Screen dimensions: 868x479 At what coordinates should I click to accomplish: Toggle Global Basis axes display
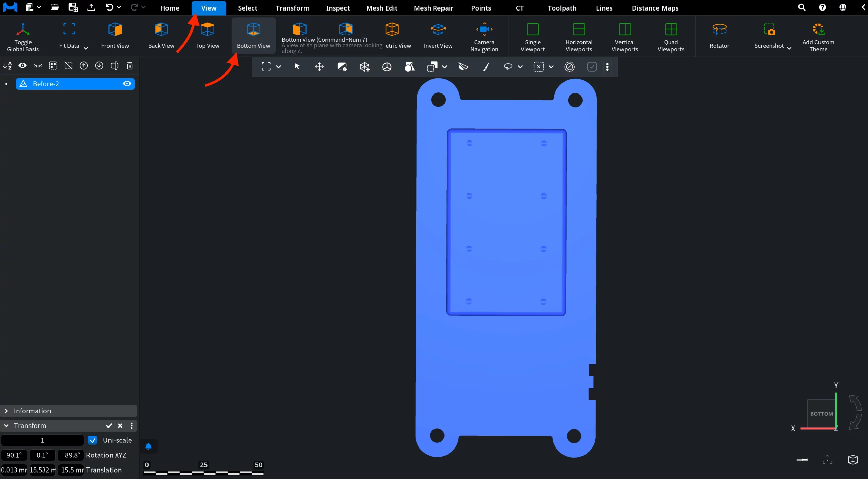23,37
